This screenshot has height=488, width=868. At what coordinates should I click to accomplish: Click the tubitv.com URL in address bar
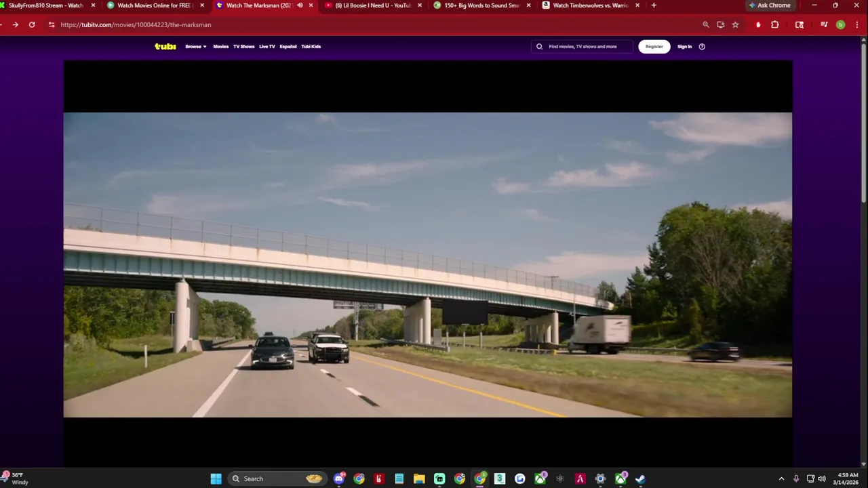pyautogui.click(x=136, y=24)
